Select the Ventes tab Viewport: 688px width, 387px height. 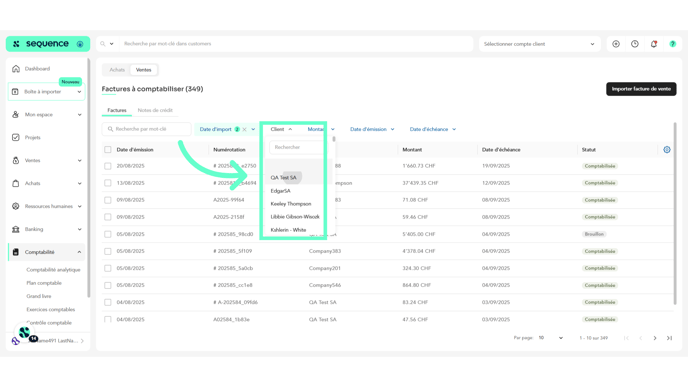143,70
